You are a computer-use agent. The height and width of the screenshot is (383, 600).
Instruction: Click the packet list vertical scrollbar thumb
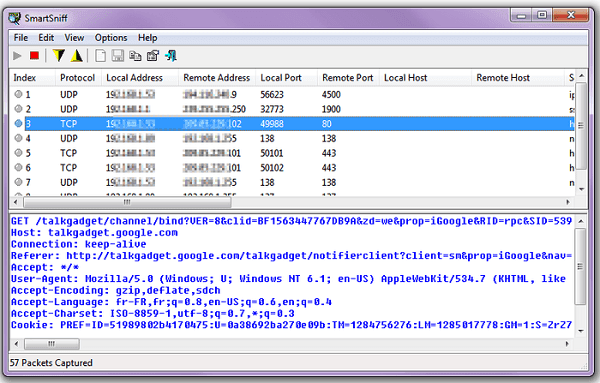[x=581, y=125]
